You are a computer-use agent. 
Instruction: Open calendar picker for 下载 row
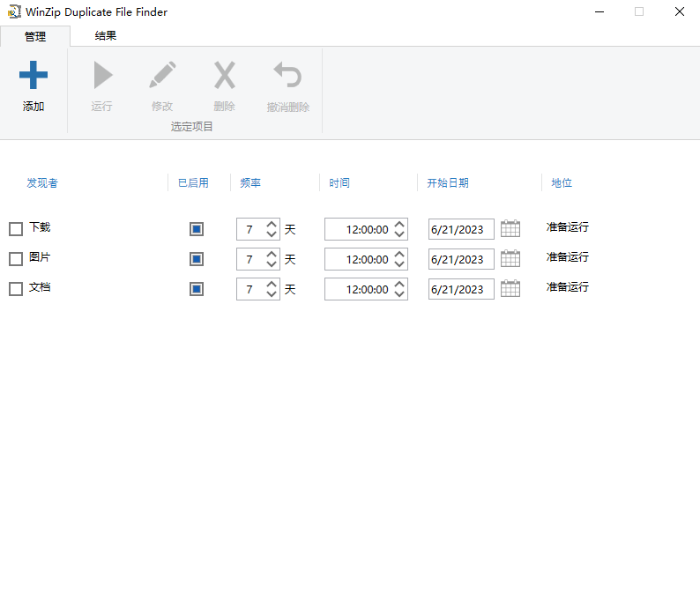pos(510,229)
